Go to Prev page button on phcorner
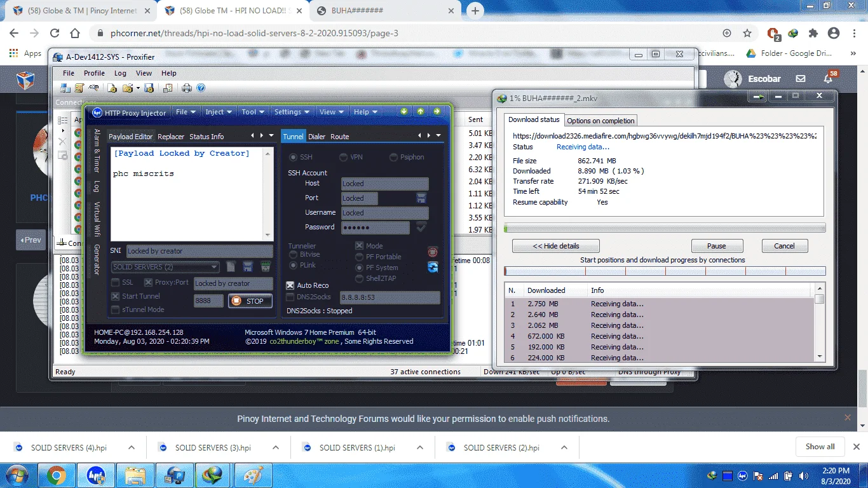Viewport: 868px width, 488px height. [x=31, y=240]
